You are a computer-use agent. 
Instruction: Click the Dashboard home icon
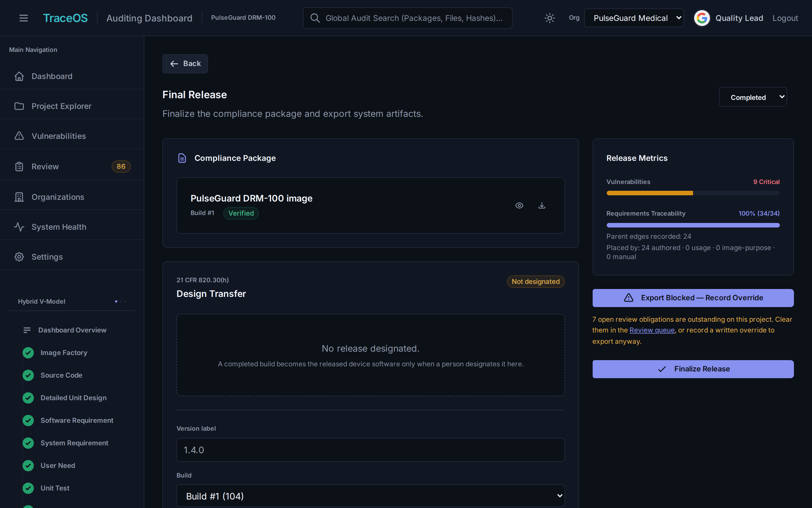pos(19,76)
